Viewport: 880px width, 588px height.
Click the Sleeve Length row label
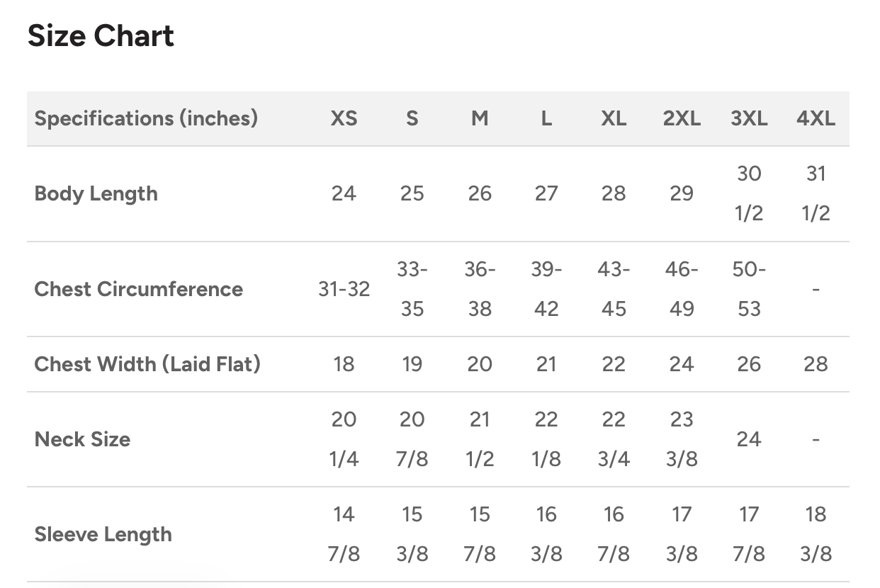(x=103, y=534)
